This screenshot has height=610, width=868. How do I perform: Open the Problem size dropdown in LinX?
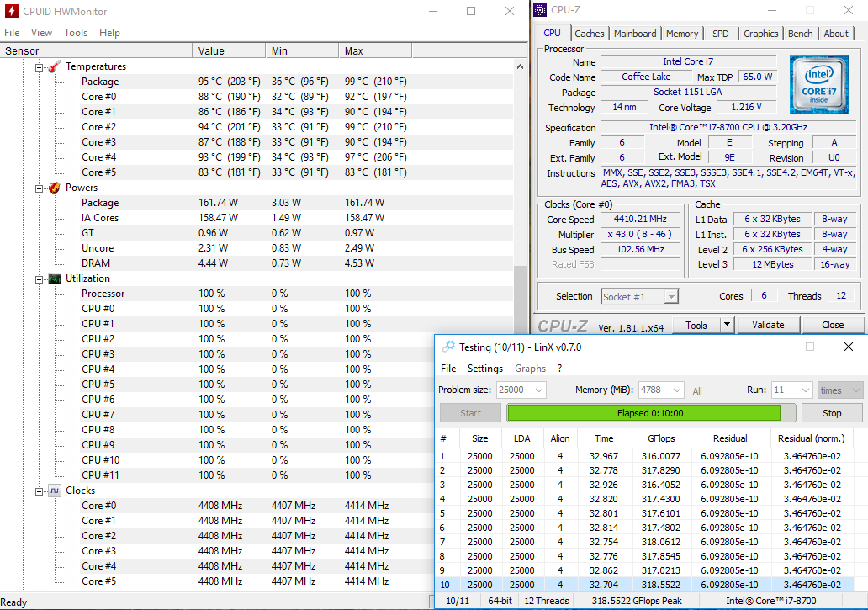coord(538,390)
